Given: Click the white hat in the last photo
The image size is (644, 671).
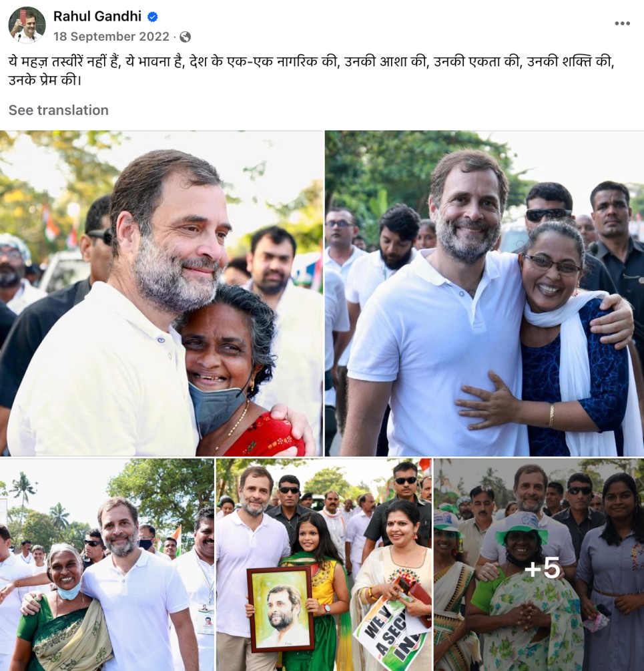Looking at the screenshot, I should 521,527.
